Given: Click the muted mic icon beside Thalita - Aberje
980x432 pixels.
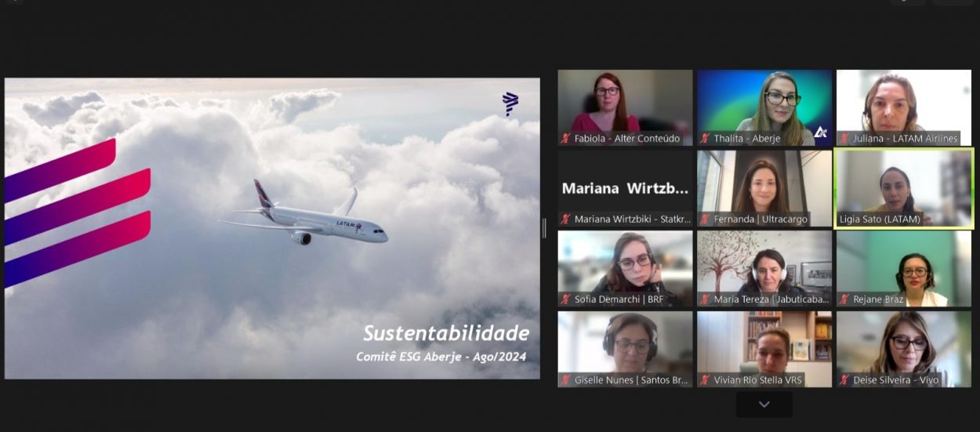Looking at the screenshot, I should (x=705, y=139).
